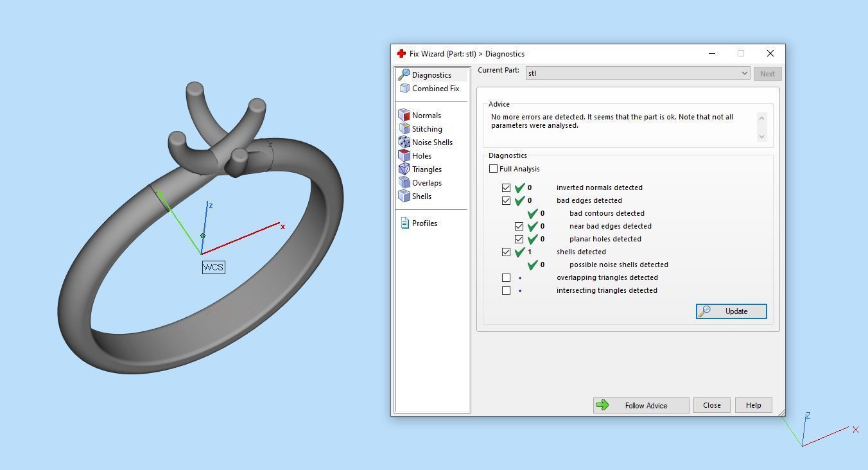This screenshot has width=868, height=470.
Task: Click the red cross Fix Wizard title icon
Action: (x=401, y=54)
